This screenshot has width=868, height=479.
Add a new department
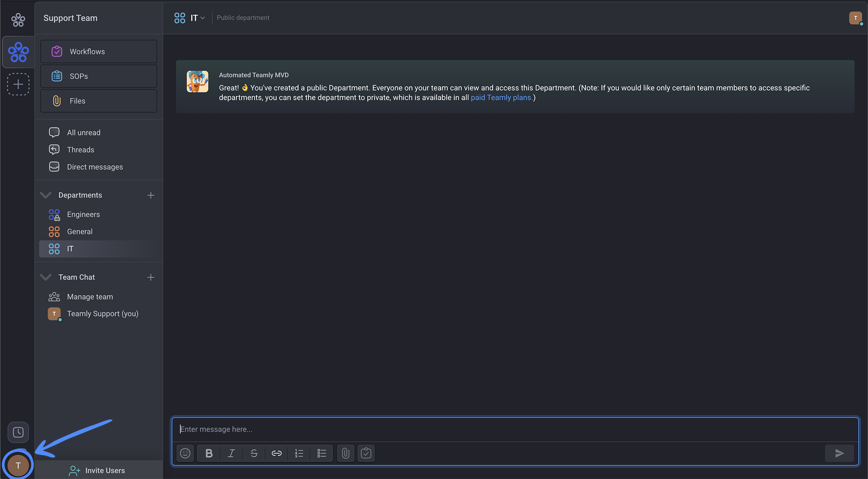click(151, 195)
